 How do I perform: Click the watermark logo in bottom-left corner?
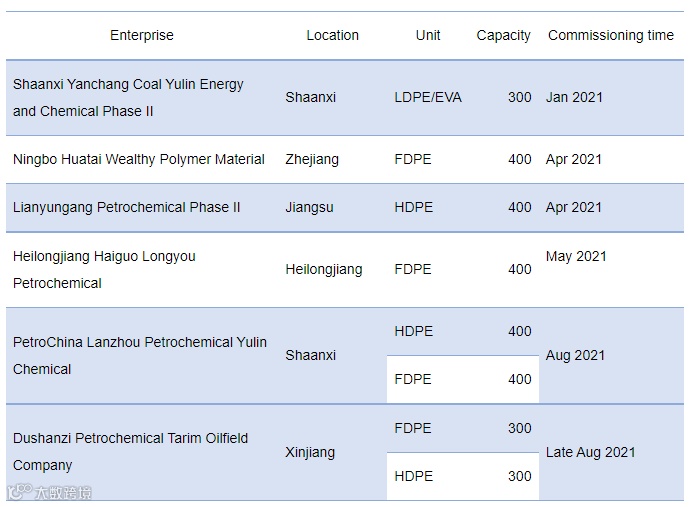coord(49,492)
